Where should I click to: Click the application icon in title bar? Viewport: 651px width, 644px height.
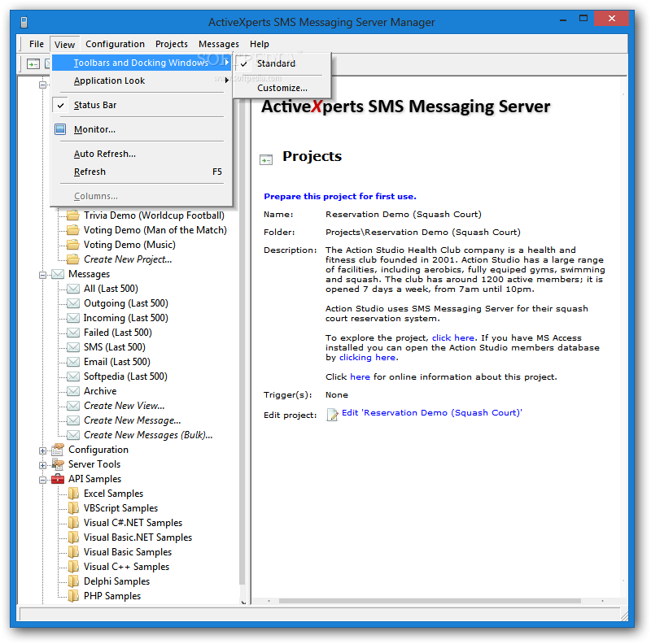click(x=24, y=22)
